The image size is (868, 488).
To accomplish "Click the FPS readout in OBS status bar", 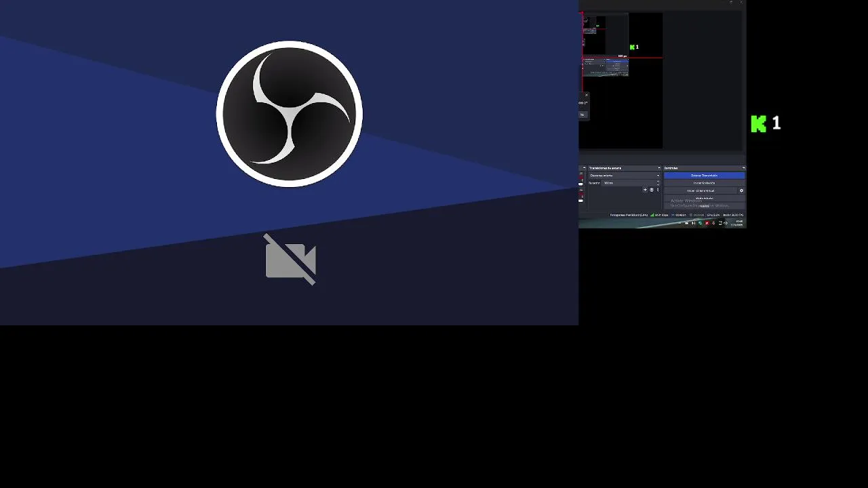I will coord(734,215).
